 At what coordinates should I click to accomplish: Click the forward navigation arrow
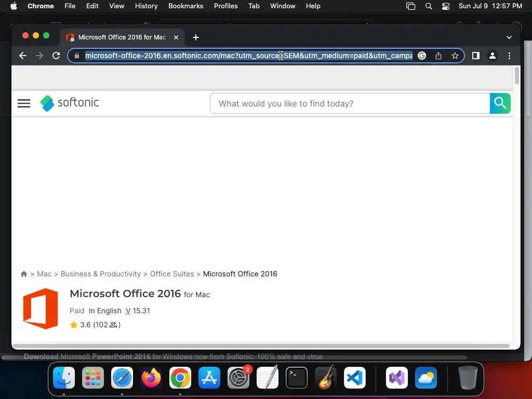pos(39,56)
